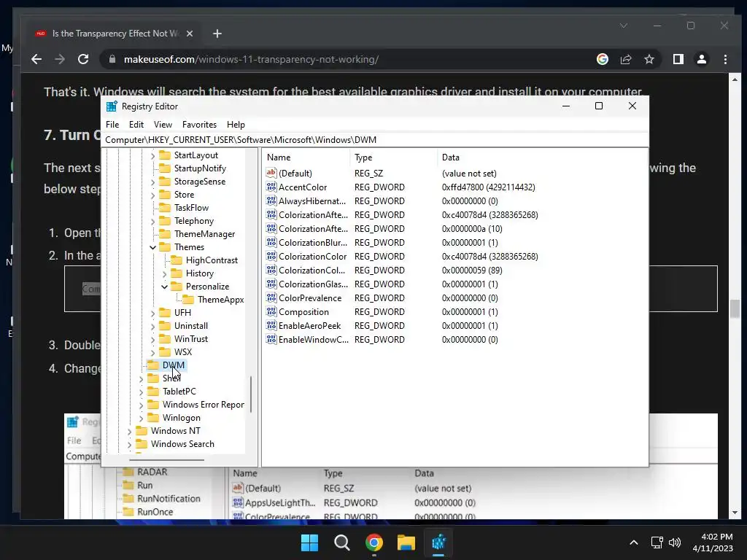Bookmark this page with star icon
Screen dimensions: 747x560
649,59
